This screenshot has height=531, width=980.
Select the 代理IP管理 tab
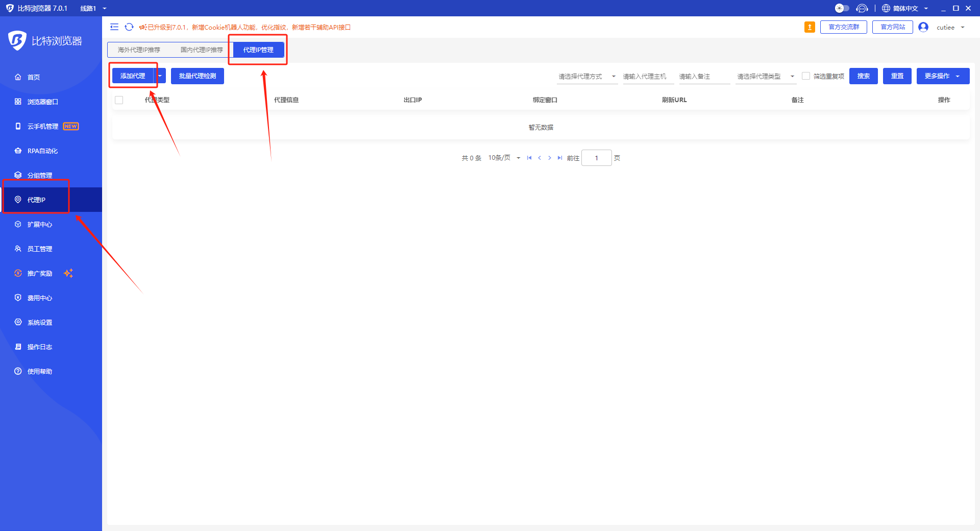258,50
